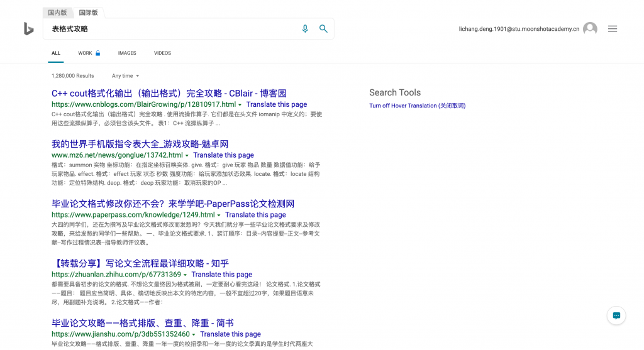Open 毕业论文格式修改 PaperPass result

click(173, 204)
